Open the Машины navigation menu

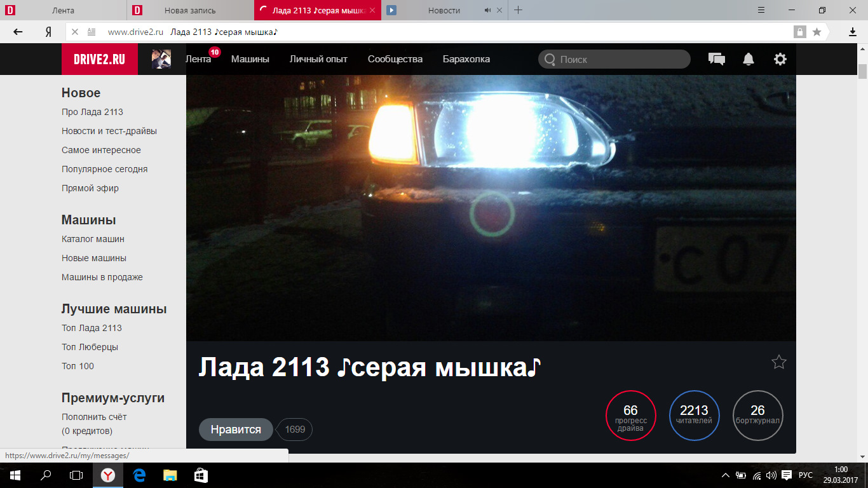(250, 58)
